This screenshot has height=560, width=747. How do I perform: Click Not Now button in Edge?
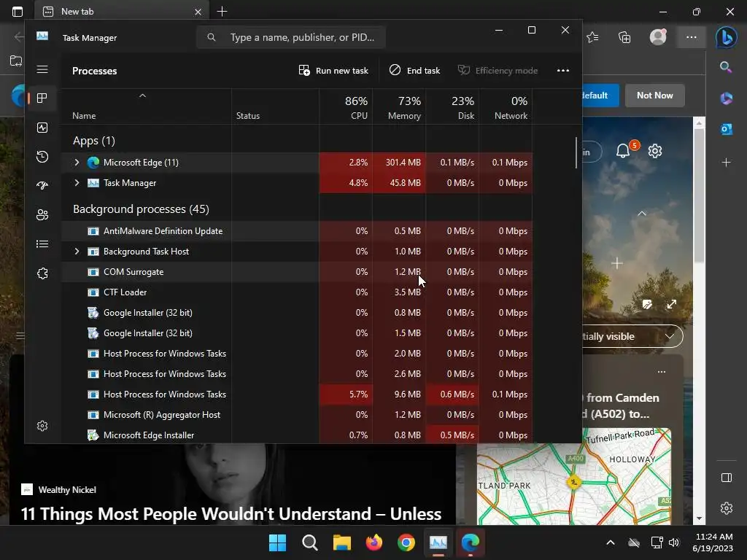point(654,96)
